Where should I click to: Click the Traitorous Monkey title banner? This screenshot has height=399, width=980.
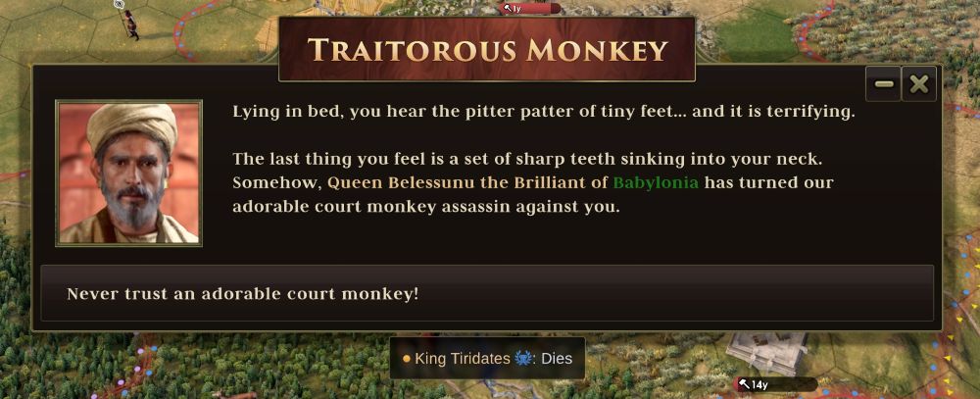tap(487, 49)
